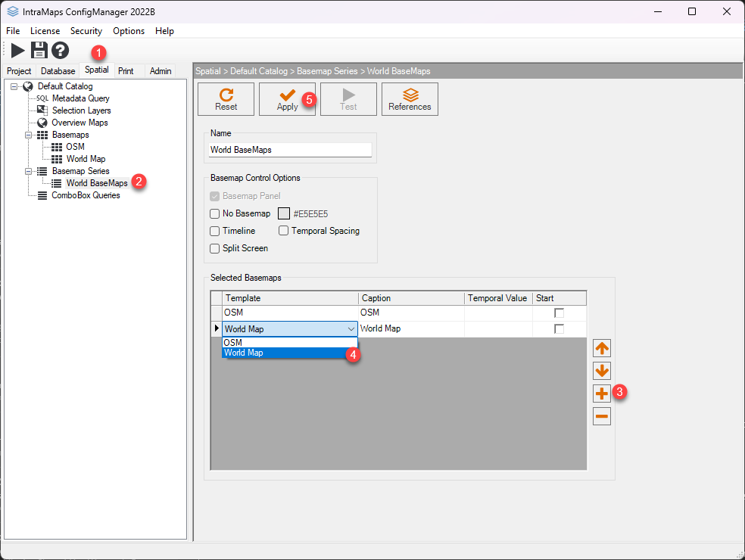Click the Run play icon in toolbar
This screenshot has width=745, height=560.
coord(17,51)
